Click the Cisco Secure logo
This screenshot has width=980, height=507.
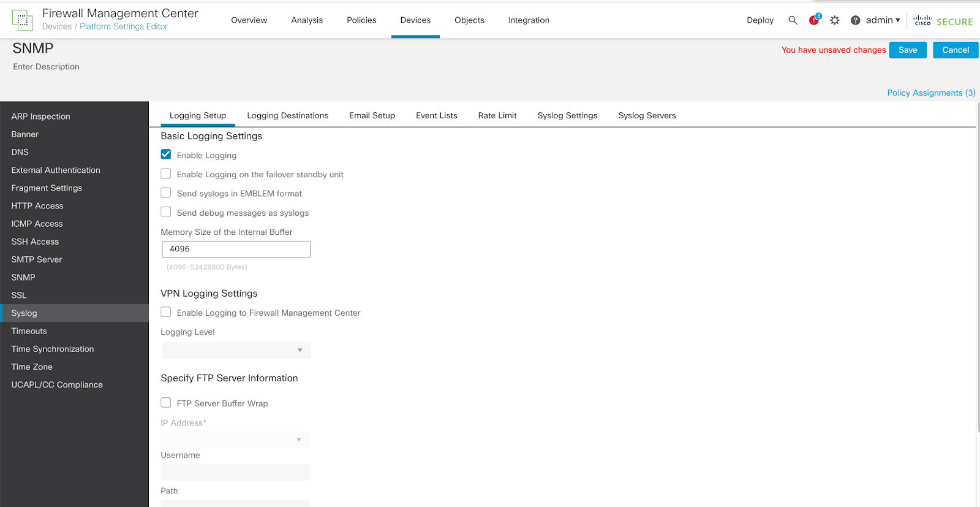pos(943,21)
